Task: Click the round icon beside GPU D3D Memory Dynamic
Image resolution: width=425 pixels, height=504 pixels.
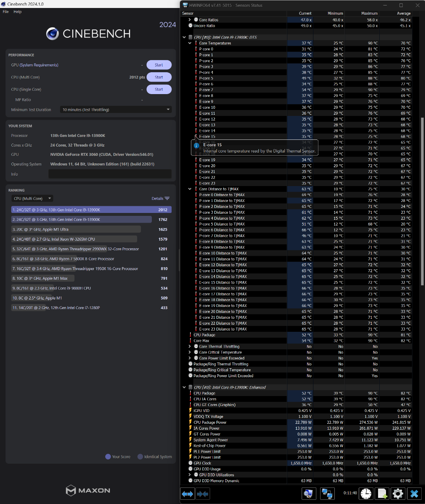Action: [190, 481]
